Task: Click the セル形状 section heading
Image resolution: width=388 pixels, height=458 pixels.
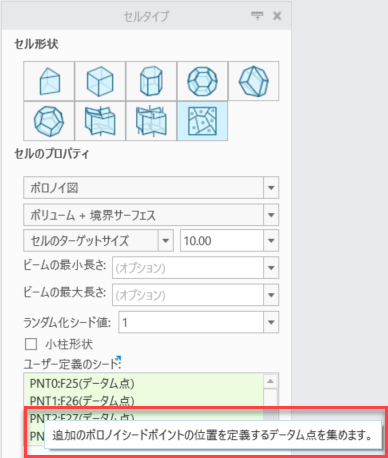Action: [x=36, y=44]
